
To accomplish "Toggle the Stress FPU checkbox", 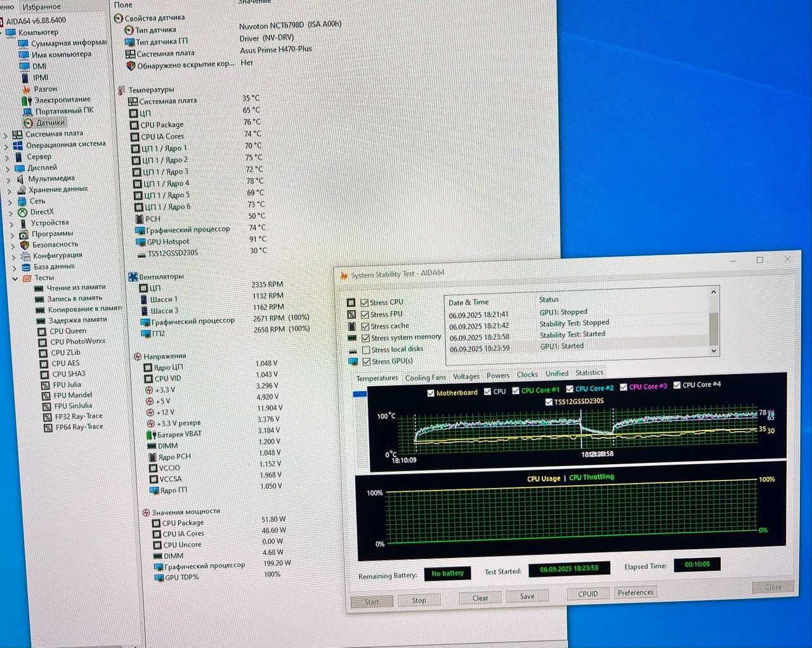I will pos(365,314).
